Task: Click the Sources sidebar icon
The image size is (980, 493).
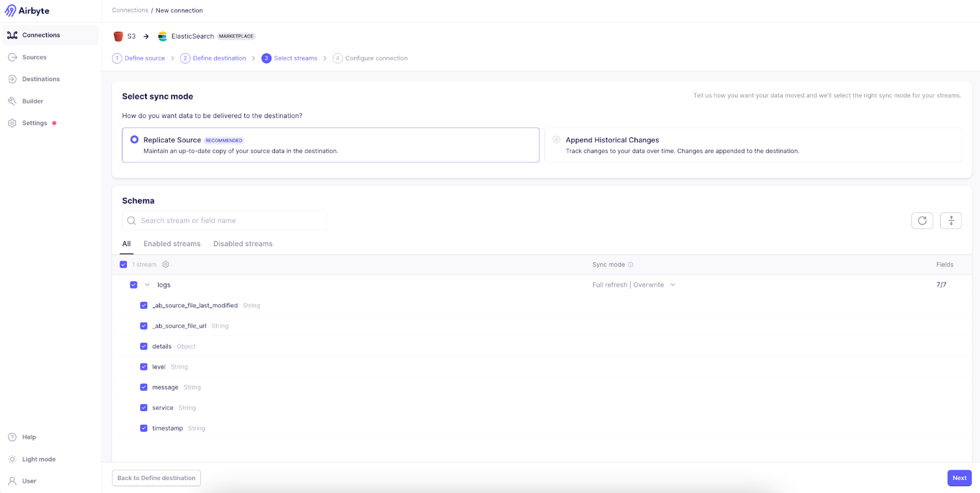Action: [x=12, y=57]
